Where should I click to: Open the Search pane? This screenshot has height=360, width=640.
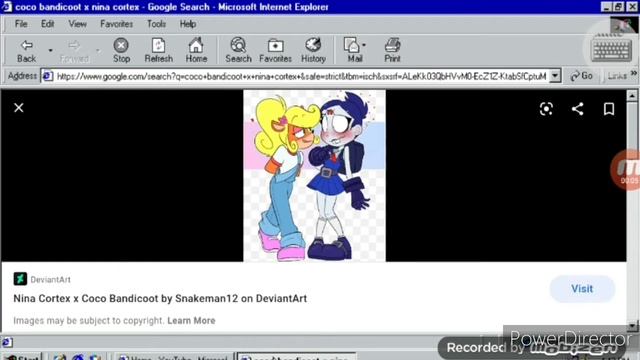(238, 50)
